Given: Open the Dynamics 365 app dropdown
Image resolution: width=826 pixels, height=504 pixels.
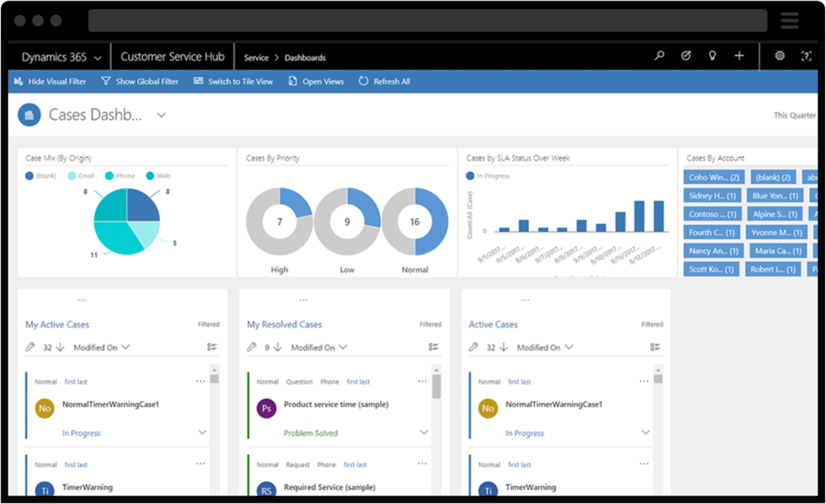Looking at the screenshot, I should point(61,57).
